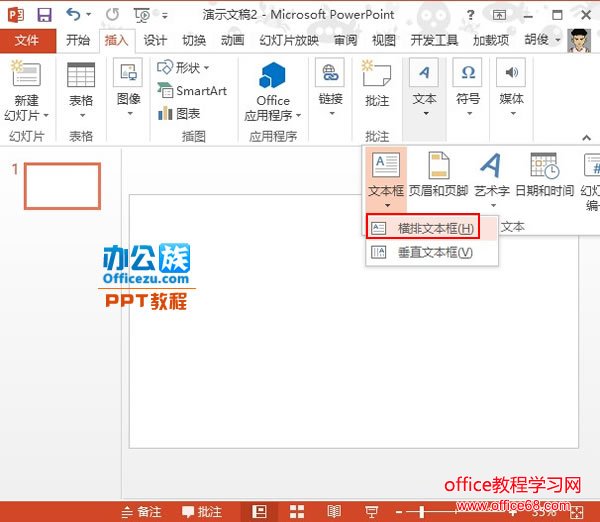This screenshot has height=522, width=600.
Task: Open the 形状 shapes dropdown
Action: [183, 68]
